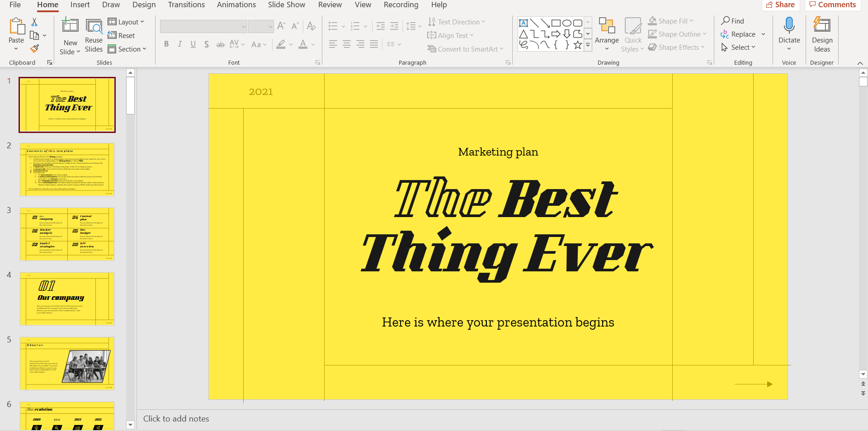
Task: Insert a star shape
Action: point(577,44)
